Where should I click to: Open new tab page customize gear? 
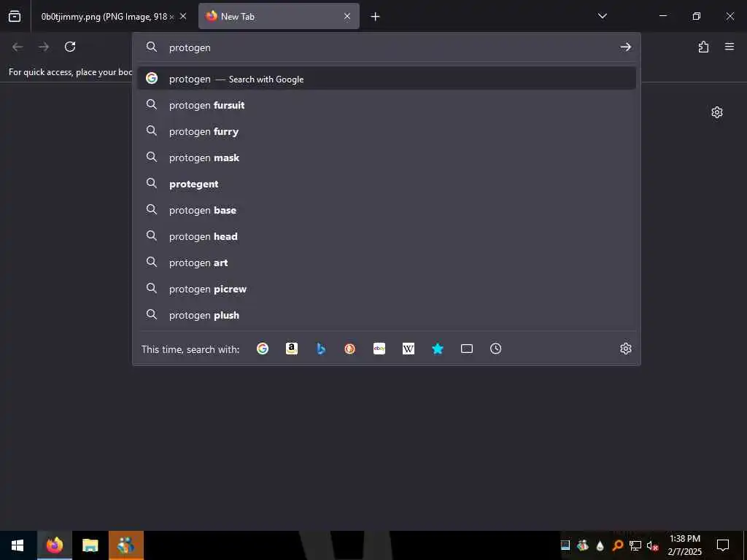click(x=717, y=112)
